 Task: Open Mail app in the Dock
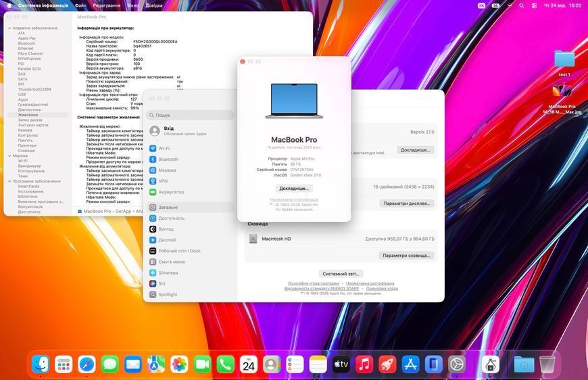pos(133,364)
